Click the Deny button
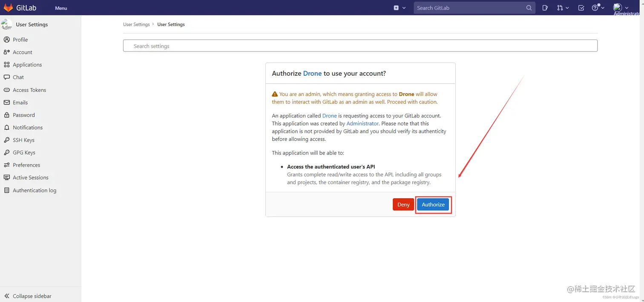644x302 pixels. click(403, 205)
